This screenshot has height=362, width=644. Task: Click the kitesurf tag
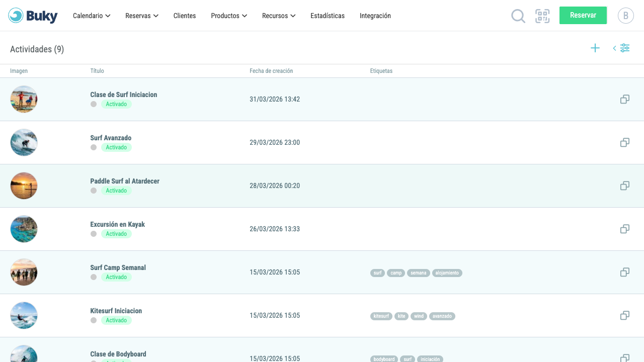point(381,316)
